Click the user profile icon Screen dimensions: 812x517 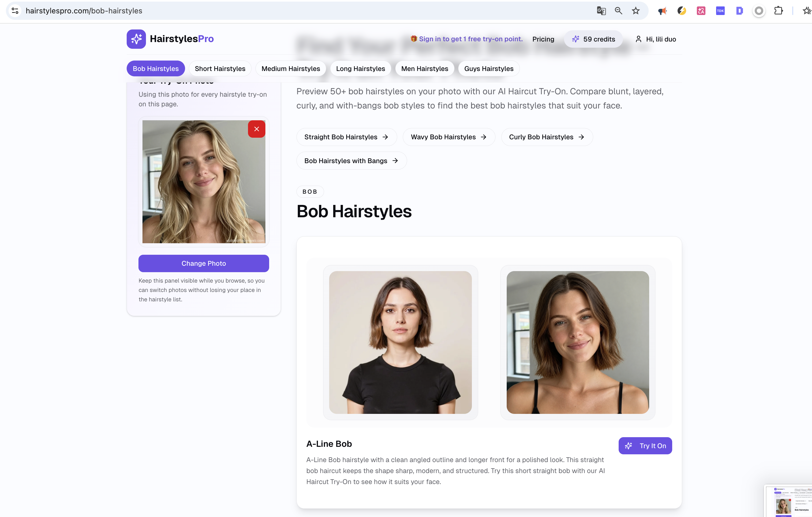click(638, 39)
